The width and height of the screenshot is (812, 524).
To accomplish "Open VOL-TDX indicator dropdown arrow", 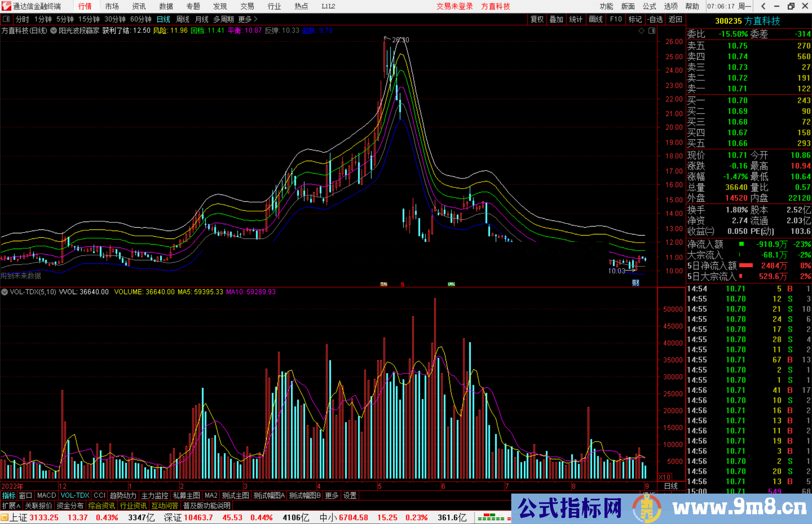I will [x=5, y=292].
